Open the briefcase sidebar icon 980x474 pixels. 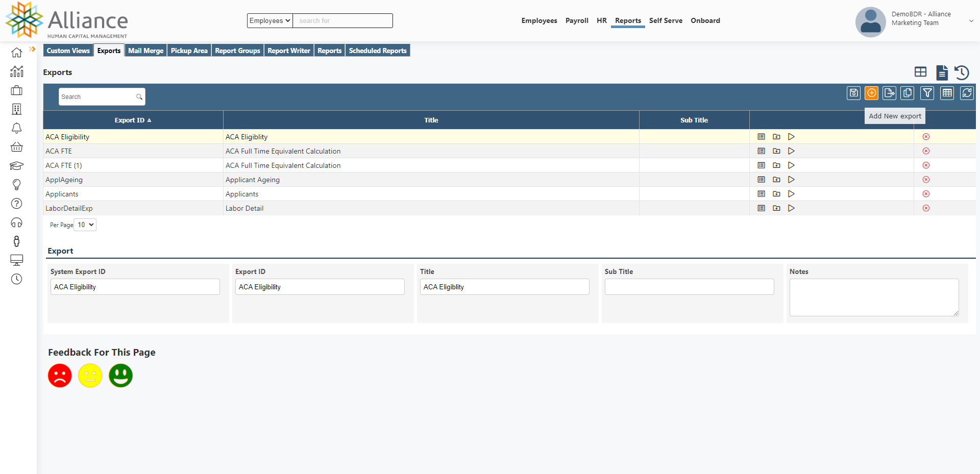(17, 90)
